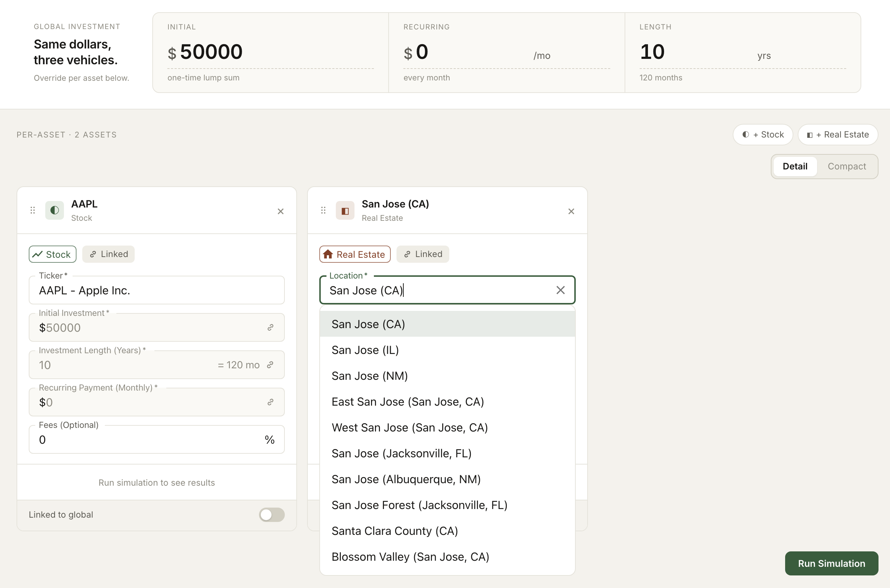The width and height of the screenshot is (890, 588).
Task: Click the AAPL half-circle stock icon
Action: [54, 210]
